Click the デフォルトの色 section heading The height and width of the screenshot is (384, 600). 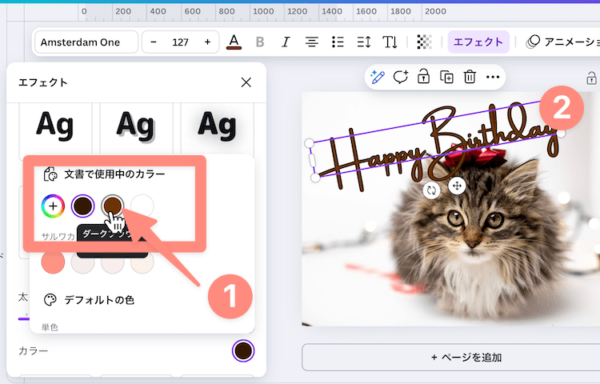coord(99,300)
